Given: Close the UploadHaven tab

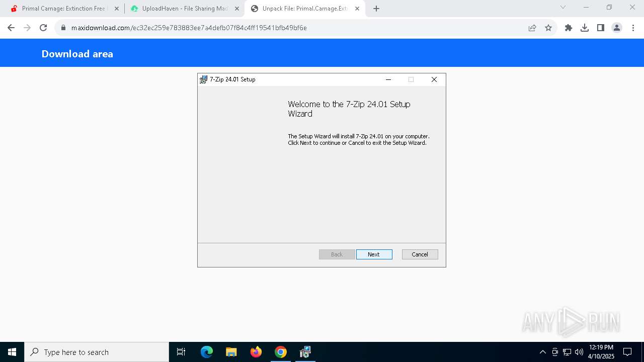Looking at the screenshot, I should coord(237,9).
